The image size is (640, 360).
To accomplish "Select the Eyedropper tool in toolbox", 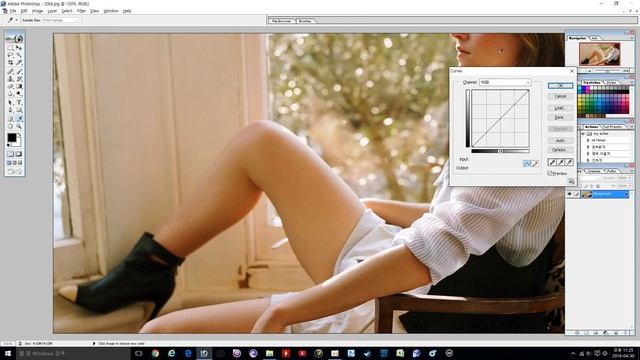I will coord(19,119).
